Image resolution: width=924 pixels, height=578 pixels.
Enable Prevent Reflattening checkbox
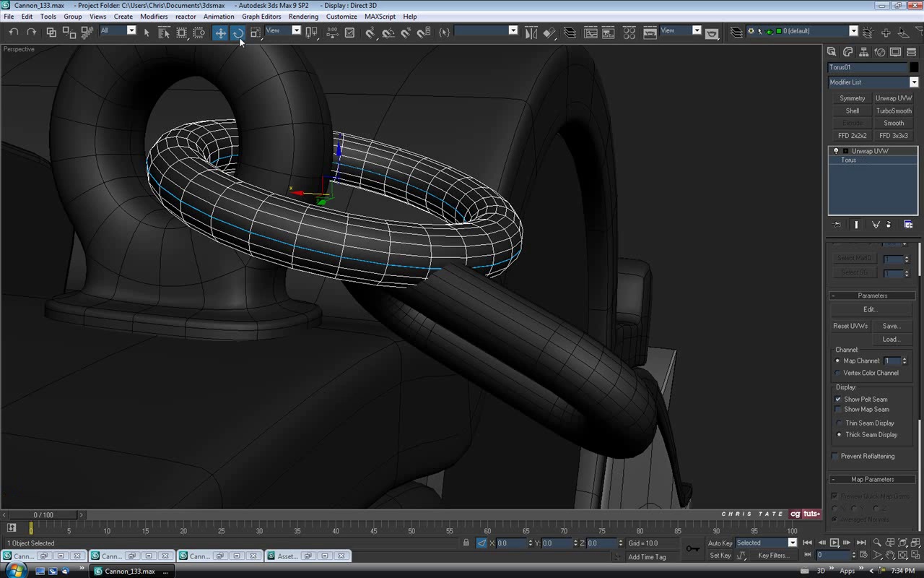[x=834, y=457]
